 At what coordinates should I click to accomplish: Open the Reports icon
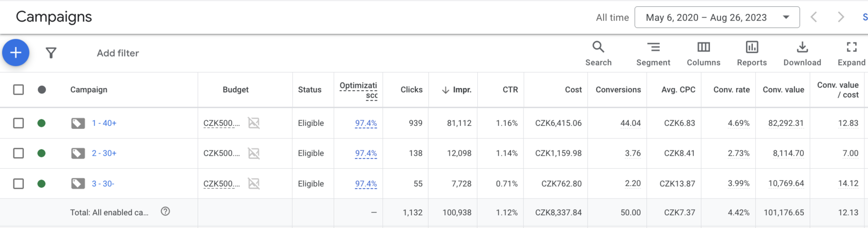(752, 54)
